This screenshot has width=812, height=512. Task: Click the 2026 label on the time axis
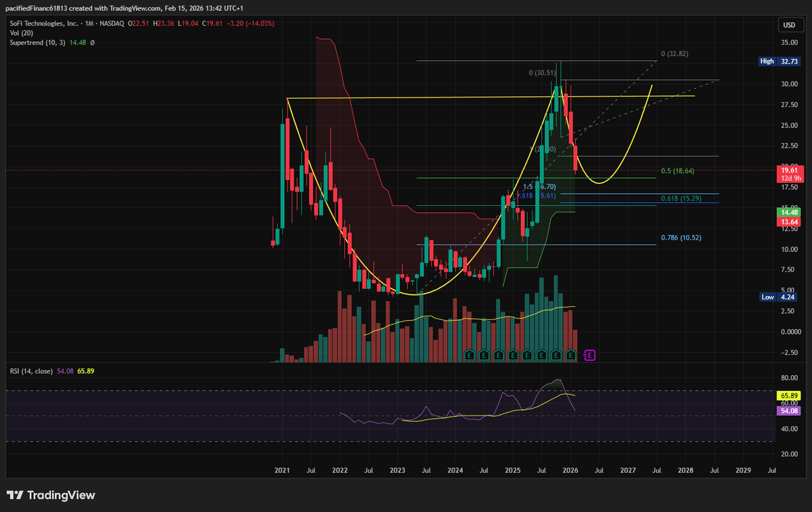tap(570, 470)
